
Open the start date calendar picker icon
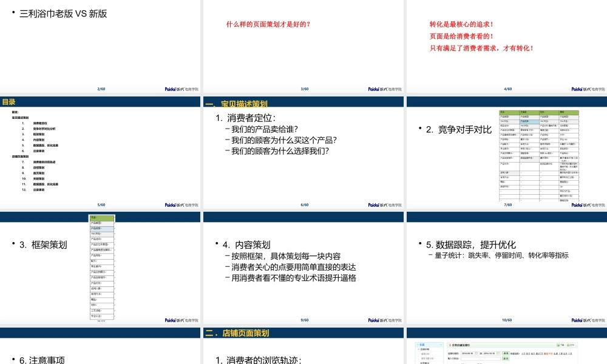click(476, 353)
